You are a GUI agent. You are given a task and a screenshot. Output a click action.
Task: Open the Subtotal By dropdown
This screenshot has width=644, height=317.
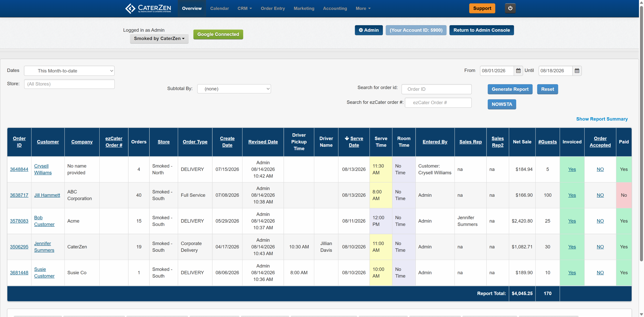coord(234,89)
